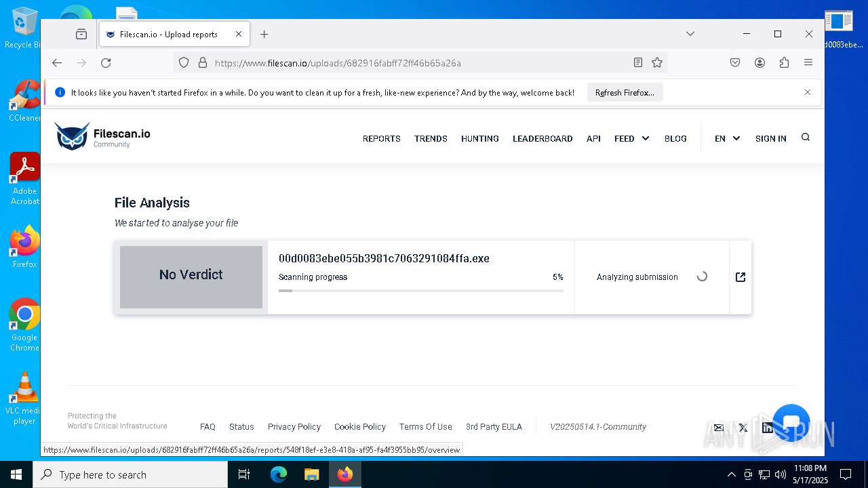The width and height of the screenshot is (868, 488).
Task: Click the Analyzing submission status text
Action: tap(637, 277)
